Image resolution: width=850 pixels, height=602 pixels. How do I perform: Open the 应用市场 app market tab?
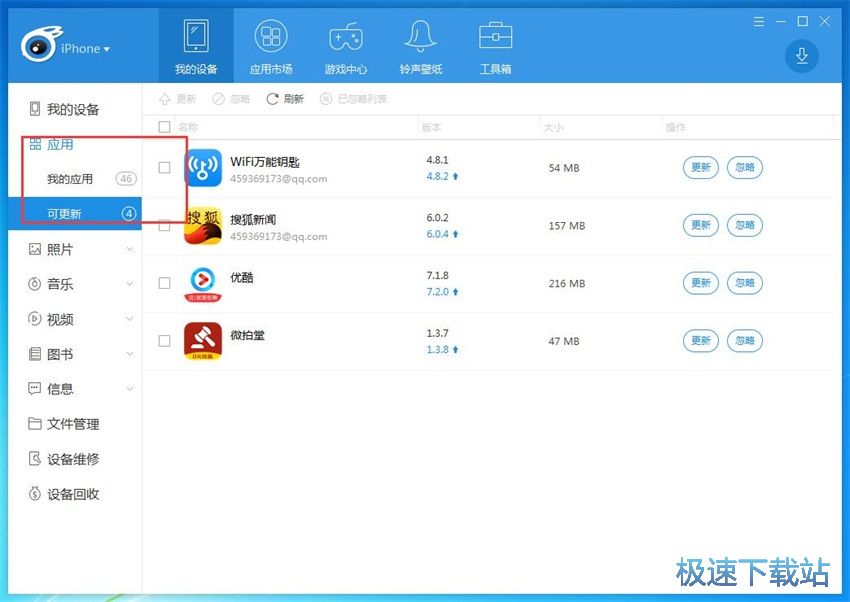pyautogui.click(x=271, y=46)
